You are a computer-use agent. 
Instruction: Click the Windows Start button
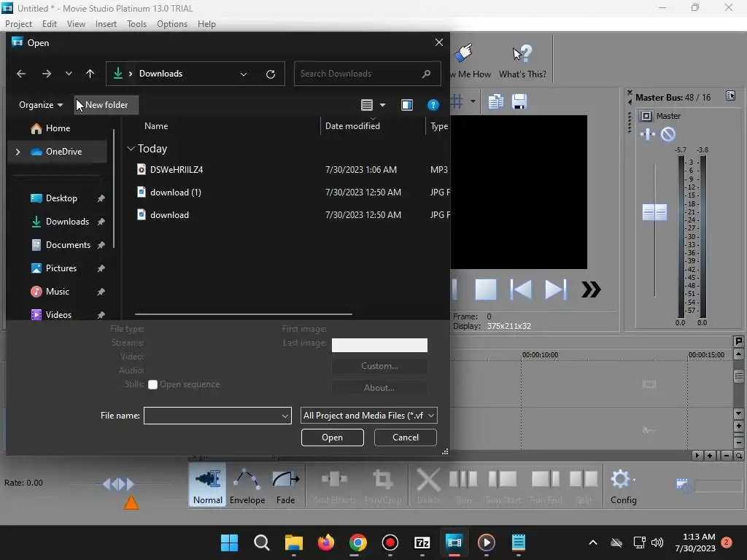pos(229,542)
